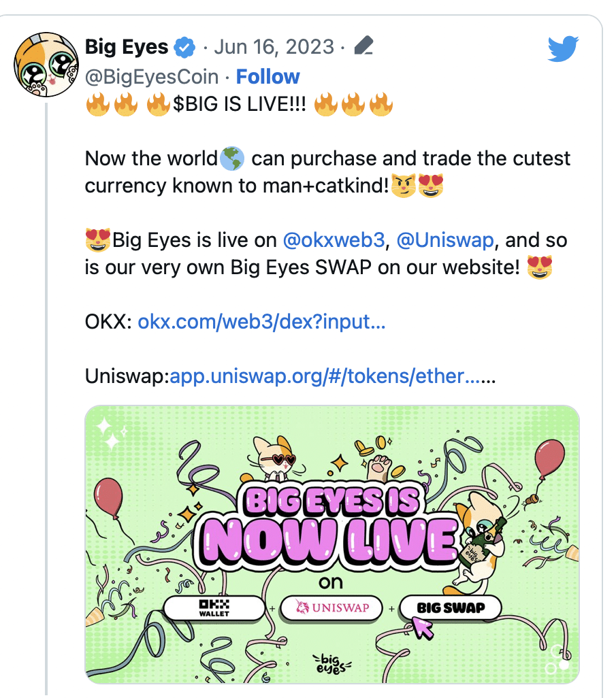This screenshot has height=698, width=616.
Task: Click the OKX Wallet logo in the image
Action: click(214, 608)
